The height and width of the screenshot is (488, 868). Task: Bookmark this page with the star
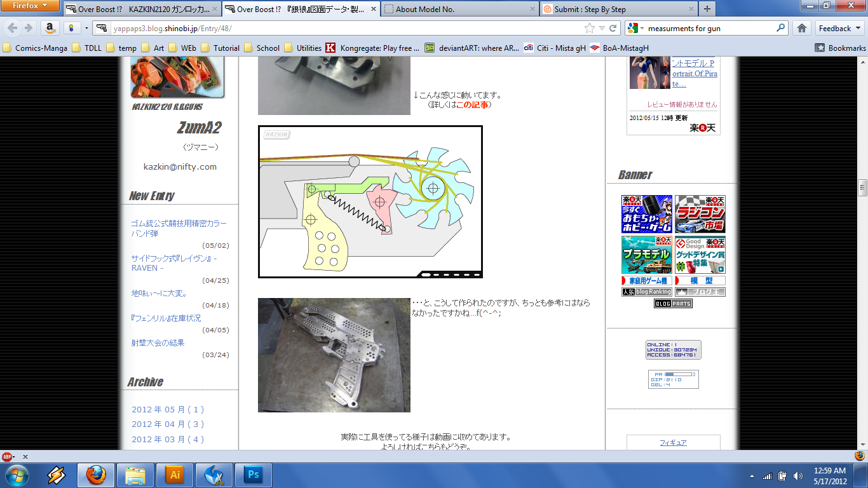tap(590, 28)
